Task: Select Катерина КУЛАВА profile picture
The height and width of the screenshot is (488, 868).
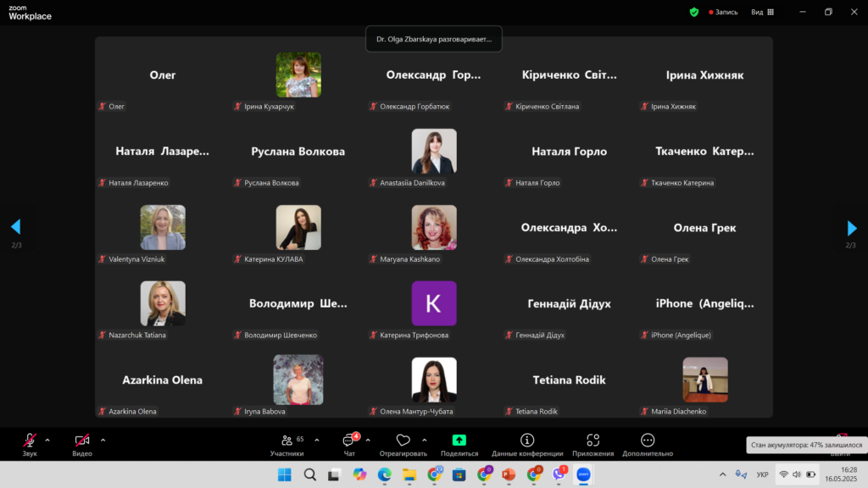Action: point(298,227)
